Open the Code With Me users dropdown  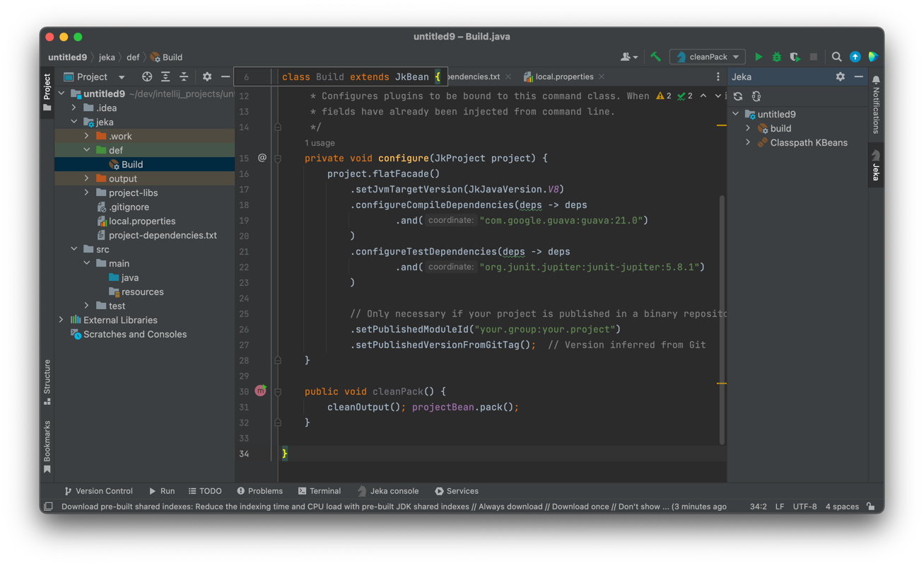(629, 57)
